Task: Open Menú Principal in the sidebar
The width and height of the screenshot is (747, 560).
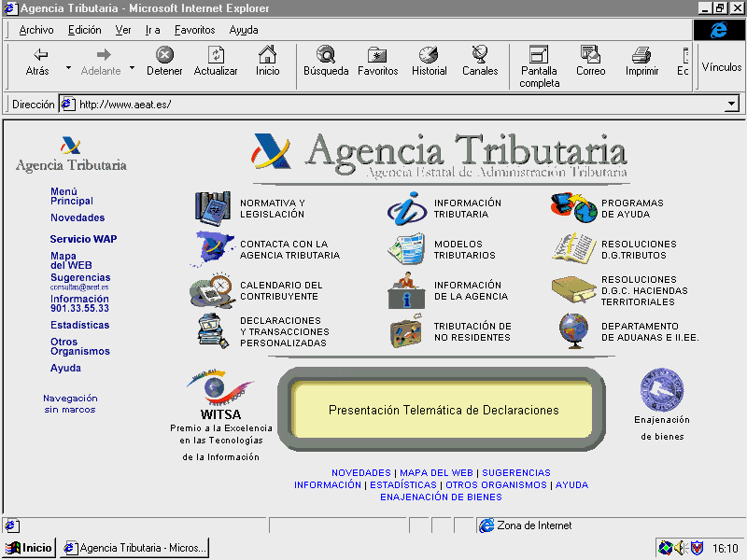Action: (x=72, y=196)
